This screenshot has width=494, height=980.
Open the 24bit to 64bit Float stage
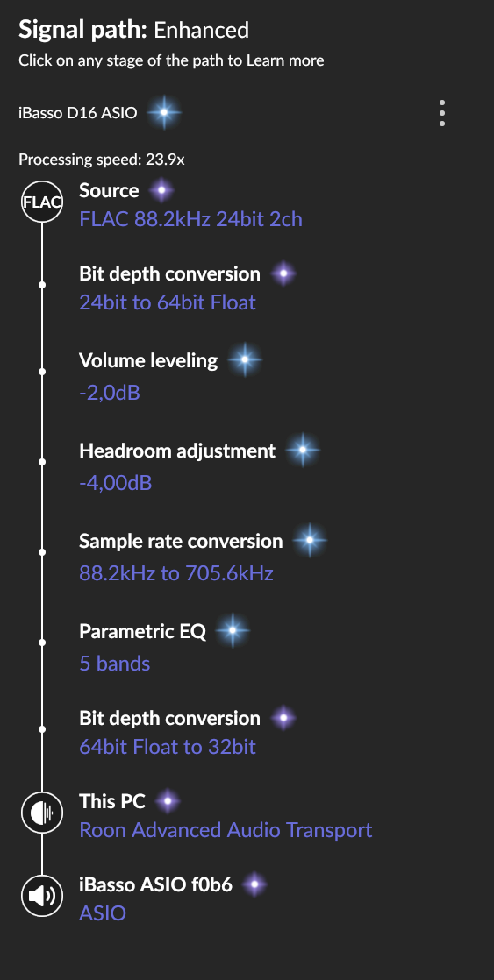pos(168,303)
